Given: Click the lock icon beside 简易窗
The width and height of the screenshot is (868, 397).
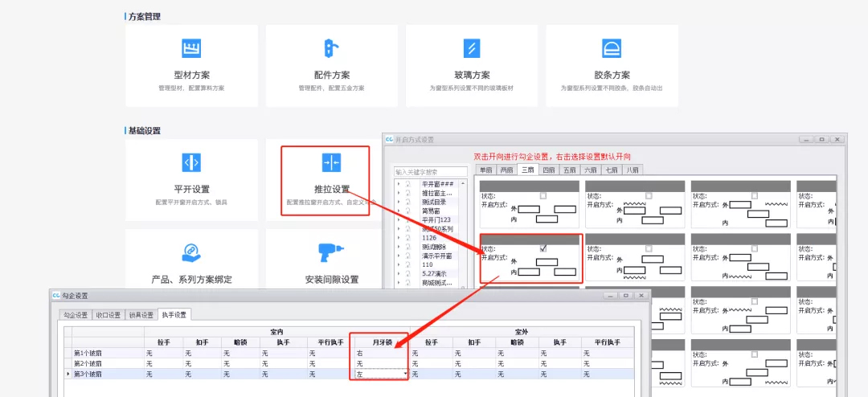Looking at the screenshot, I should [407, 211].
